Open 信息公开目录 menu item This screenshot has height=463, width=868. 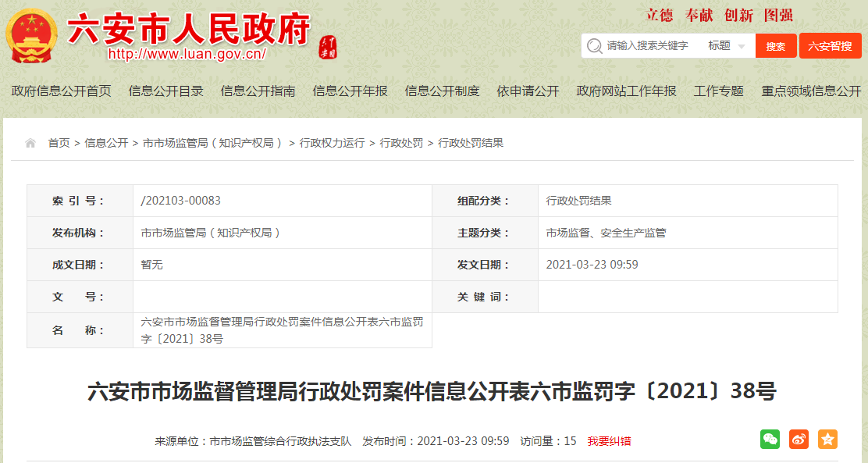tap(166, 91)
